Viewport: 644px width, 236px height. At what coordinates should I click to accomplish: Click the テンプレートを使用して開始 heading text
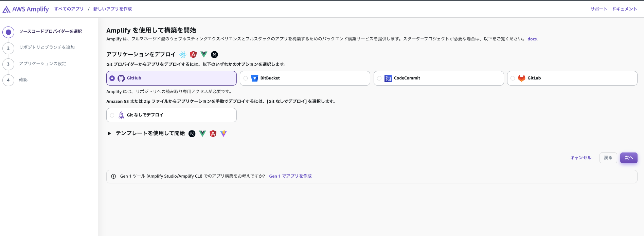[x=150, y=133]
